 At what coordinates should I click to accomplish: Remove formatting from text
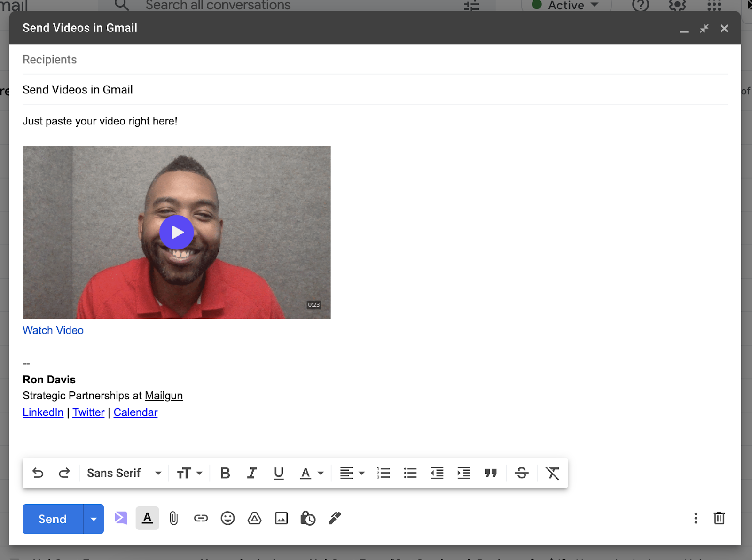(552, 473)
